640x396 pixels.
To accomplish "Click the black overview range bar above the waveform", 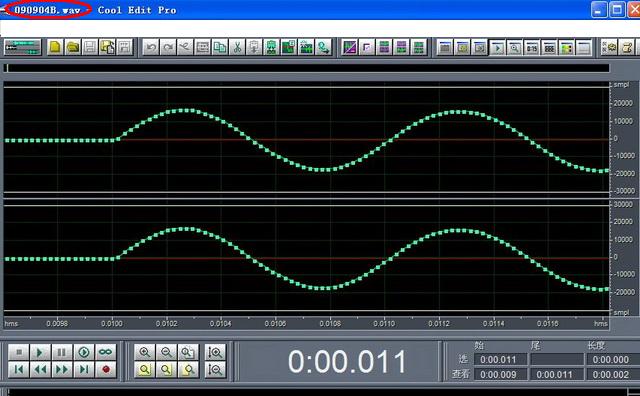I will pos(307,68).
